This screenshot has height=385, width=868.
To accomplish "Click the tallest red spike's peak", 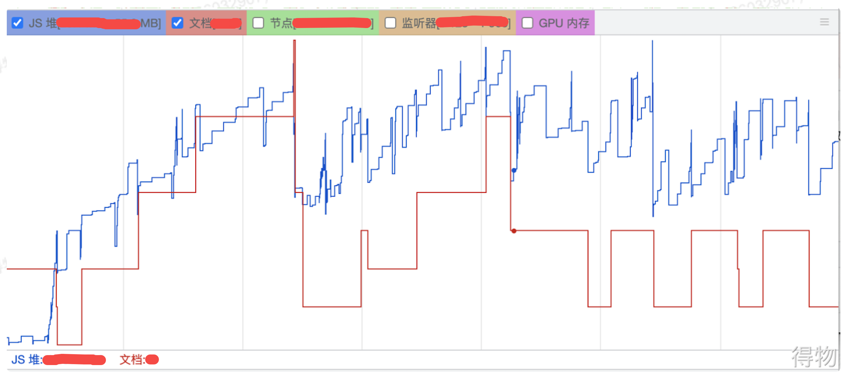I will click(x=294, y=41).
